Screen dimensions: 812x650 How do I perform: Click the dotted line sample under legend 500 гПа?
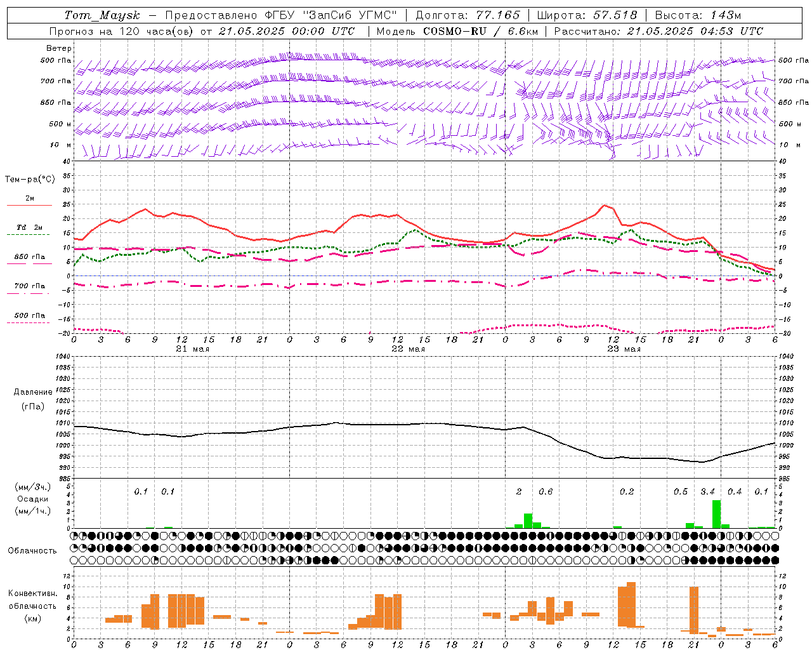[x=29, y=322]
